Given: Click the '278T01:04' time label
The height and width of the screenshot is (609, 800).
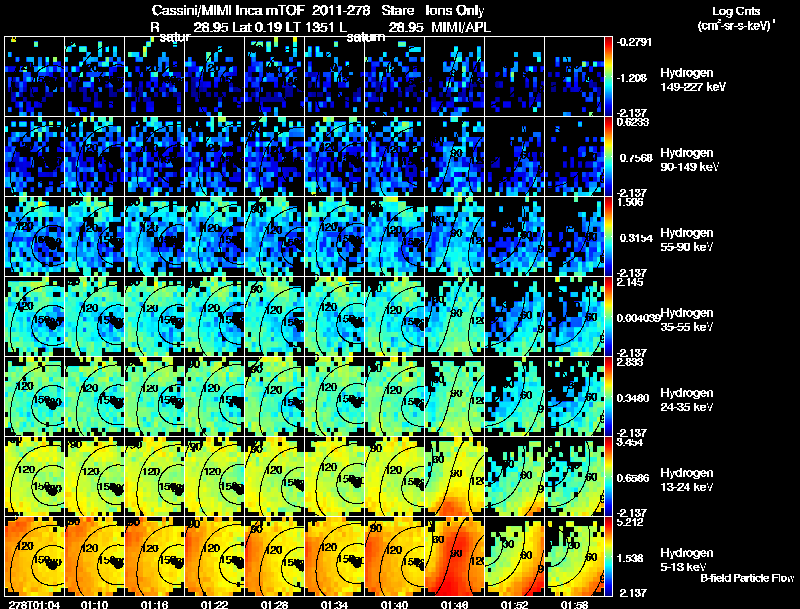Looking at the screenshot, I should (x=35, y=604).
